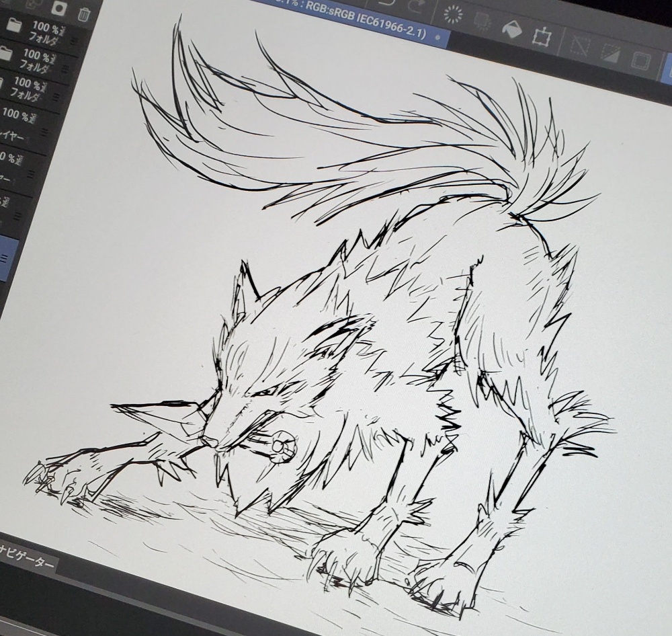Screen dimensions: 672x636
Task: Open the Scale/Rotate transform icon
Action: (540, 36)
